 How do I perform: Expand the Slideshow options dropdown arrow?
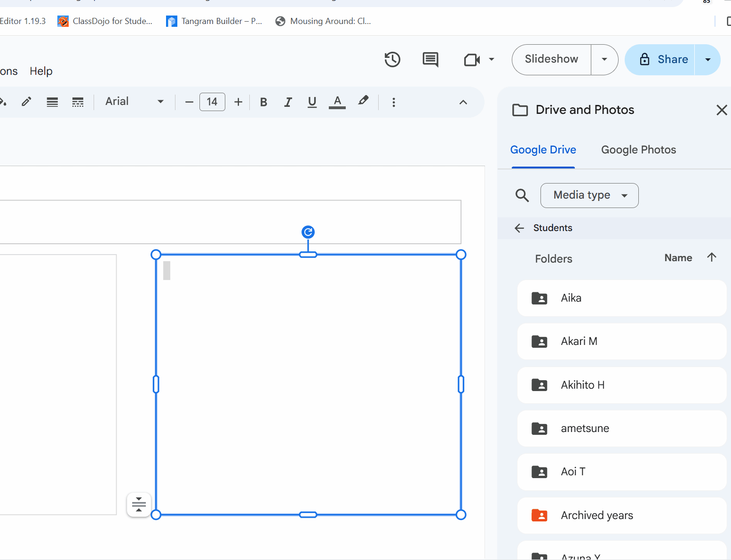(x=604, y=59)
